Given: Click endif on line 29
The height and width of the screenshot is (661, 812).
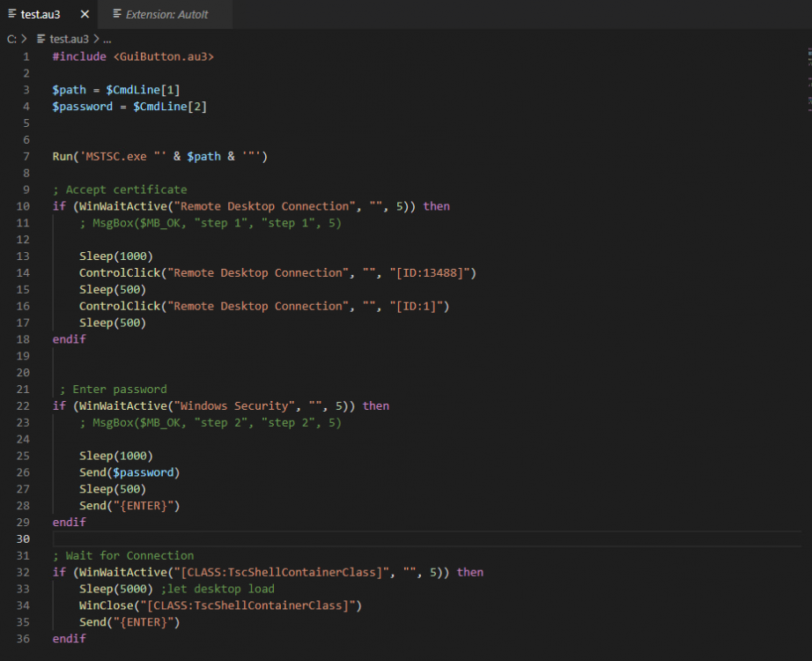Looking at the screenshot, I should 69,522.
